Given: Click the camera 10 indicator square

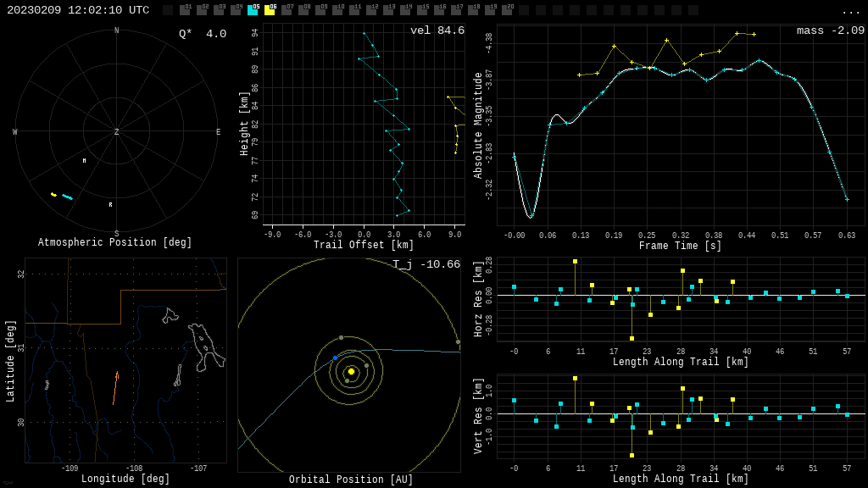Looking at the screenshot, I should (x=337, y=10).
